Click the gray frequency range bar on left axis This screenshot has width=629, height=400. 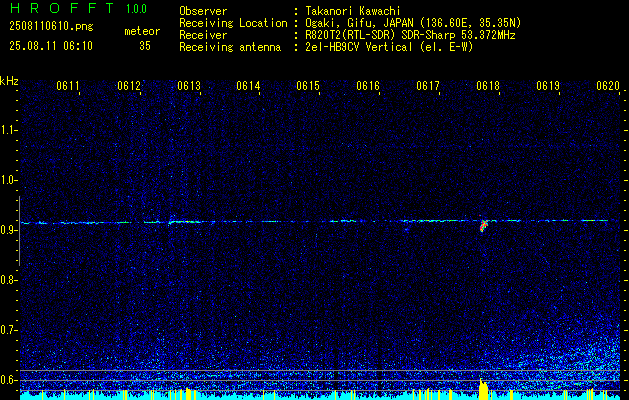click(x=19, y=231)
